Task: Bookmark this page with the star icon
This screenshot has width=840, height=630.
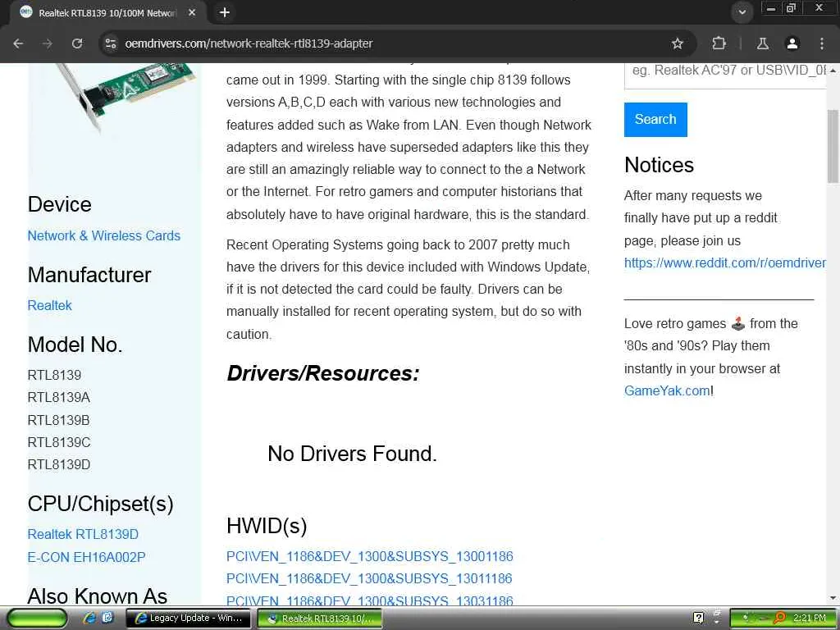Action: (677, 43)
